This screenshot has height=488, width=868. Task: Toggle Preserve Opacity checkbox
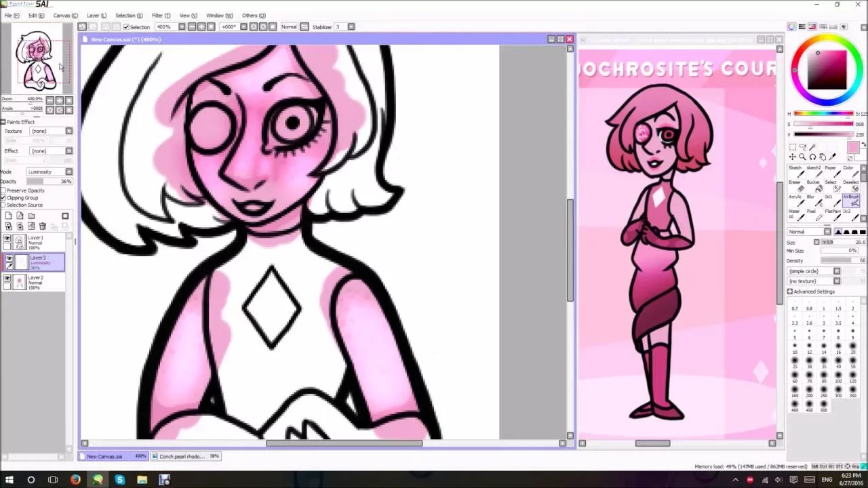[x=3, y=190]
